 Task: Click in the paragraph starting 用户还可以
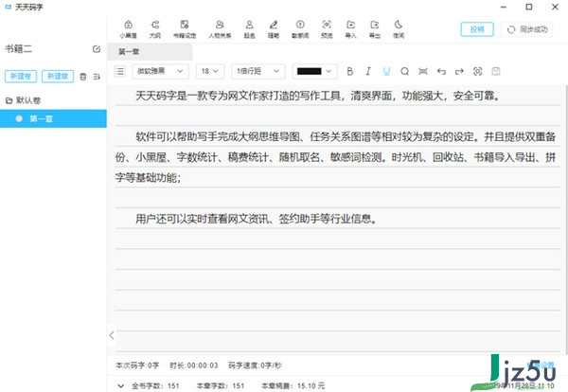pos(257,219)
